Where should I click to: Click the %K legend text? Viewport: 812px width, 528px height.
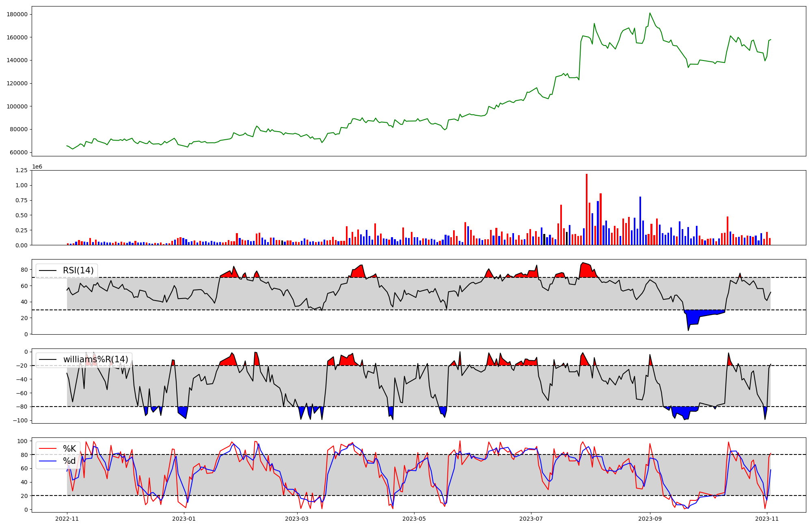pyautogui.click(x=69, y=449)
